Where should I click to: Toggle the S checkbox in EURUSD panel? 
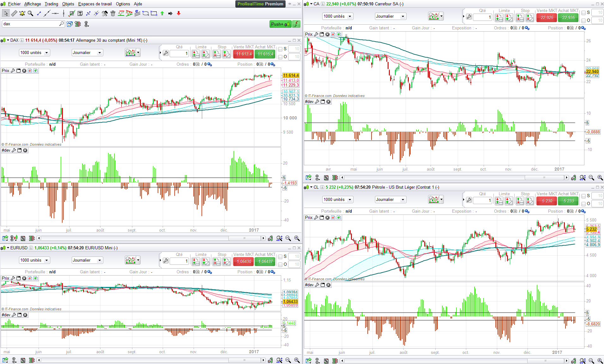pos(280,257)
